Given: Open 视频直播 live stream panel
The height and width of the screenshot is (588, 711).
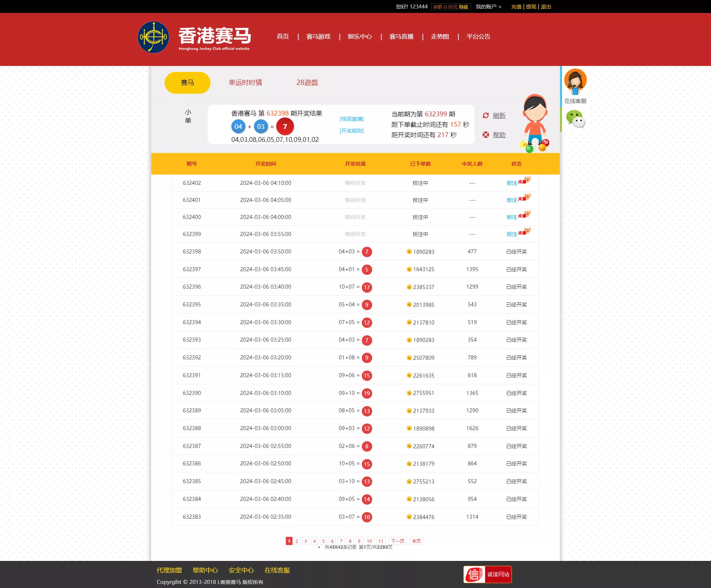Looking at the screenshot, I should point(351,119).
